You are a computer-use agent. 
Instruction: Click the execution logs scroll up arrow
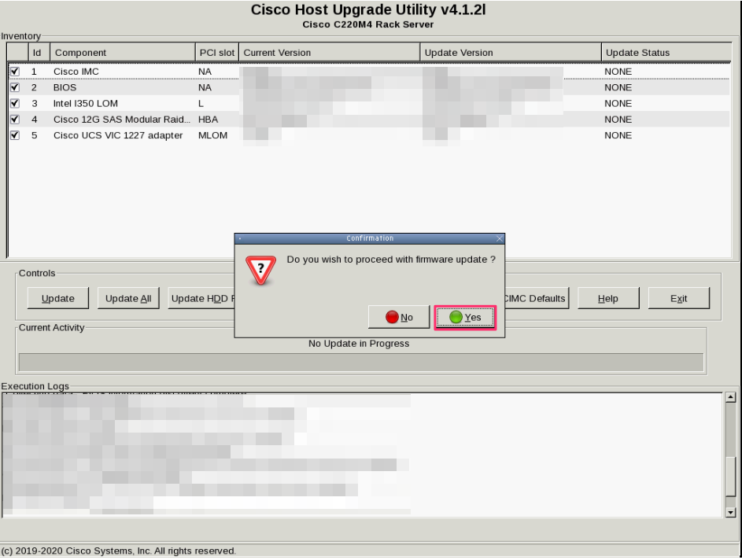pos(731,397)
